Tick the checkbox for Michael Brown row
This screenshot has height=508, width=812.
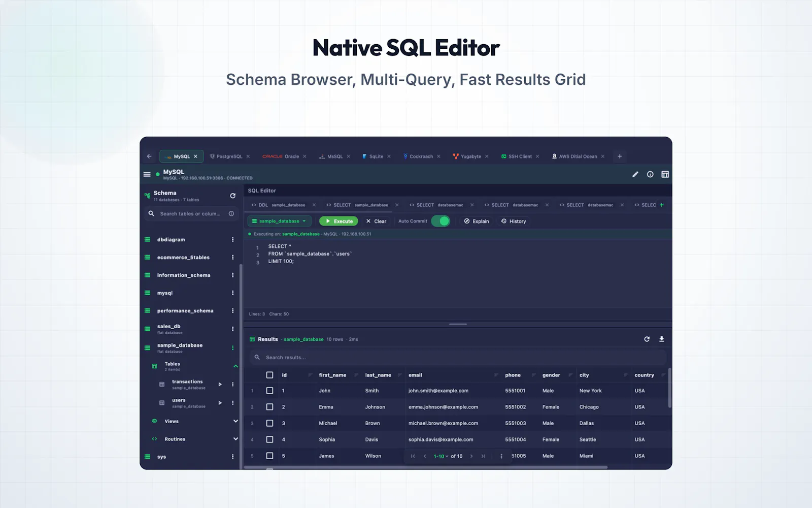click(x=269, y=423)
